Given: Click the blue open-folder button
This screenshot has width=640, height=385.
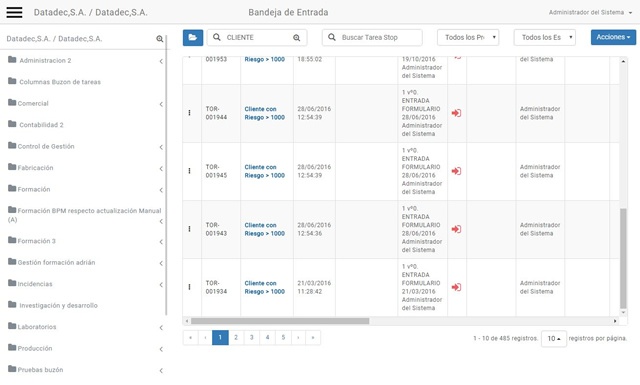Looking at the screenshot, I should coord(193,38).
